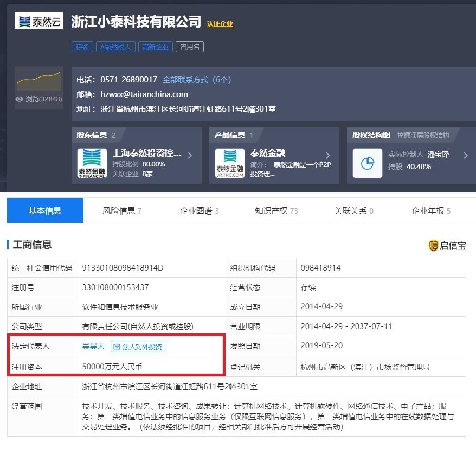The height and width of the screenshot is (449, 476).
Task: Click the 高新企业 tag
Action: tap(155, 47)
